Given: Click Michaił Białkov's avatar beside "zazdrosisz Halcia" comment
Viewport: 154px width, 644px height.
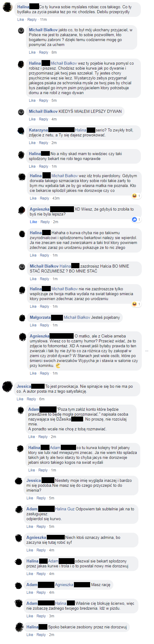Looking at the screenshot, I should tap(22, 267).
